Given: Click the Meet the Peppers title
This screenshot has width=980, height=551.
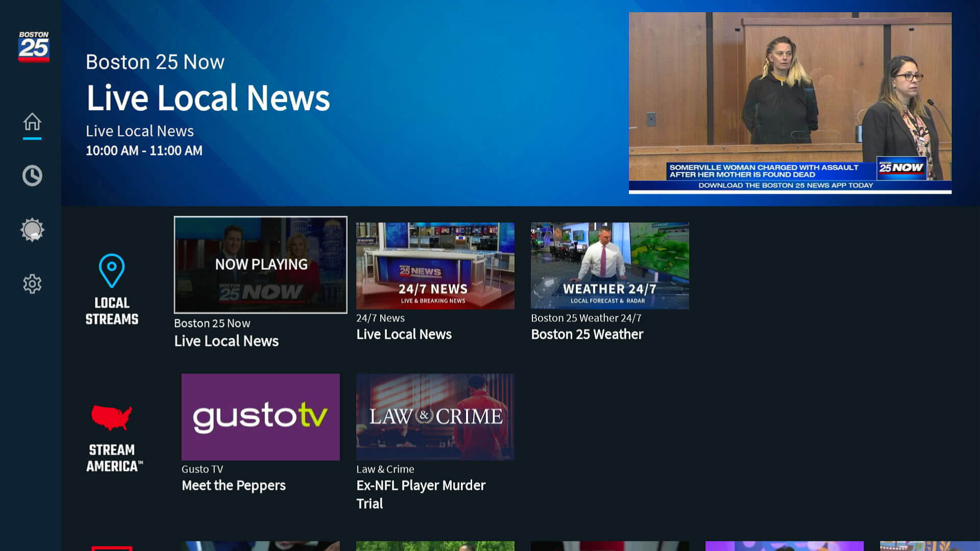Looking at the screenshot, I should [x=233, y=485].
